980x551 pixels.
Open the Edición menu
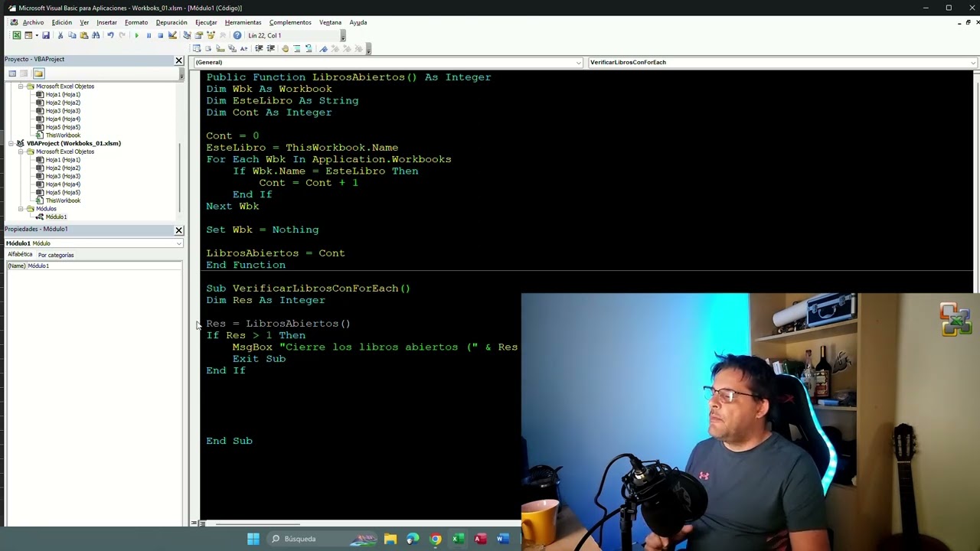pos(62,22)
